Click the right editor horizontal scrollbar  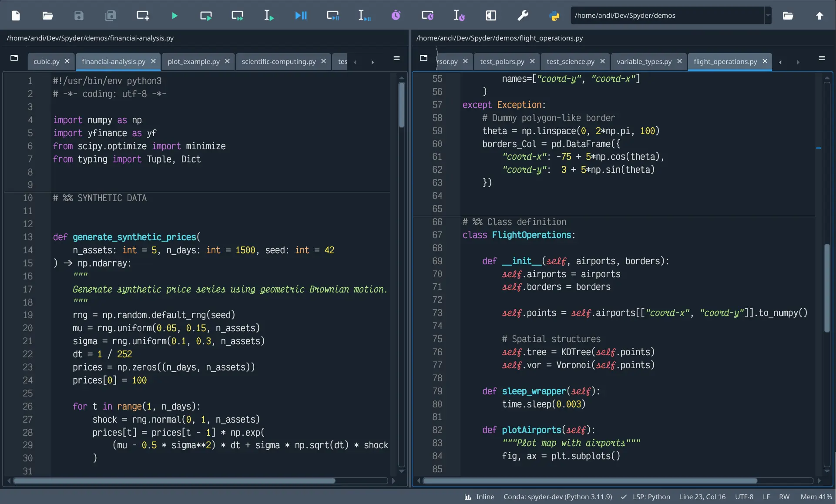pos(590,480)
